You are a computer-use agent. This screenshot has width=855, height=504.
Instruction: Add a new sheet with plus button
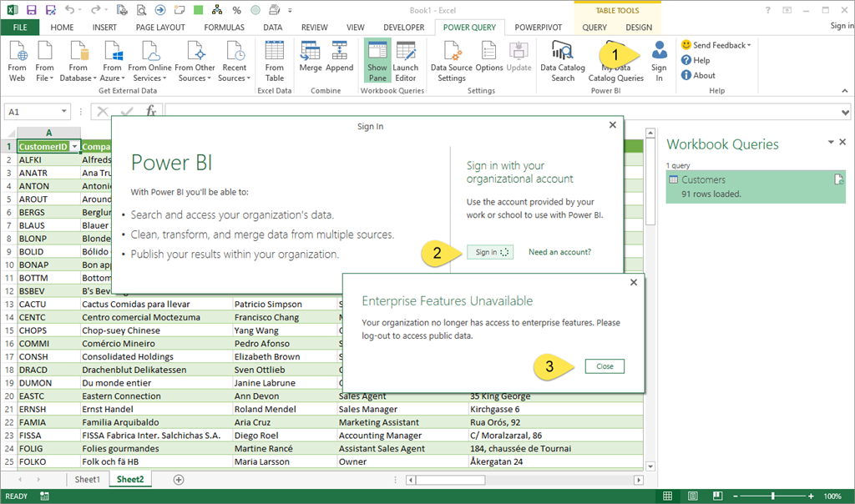pos(178,480)
